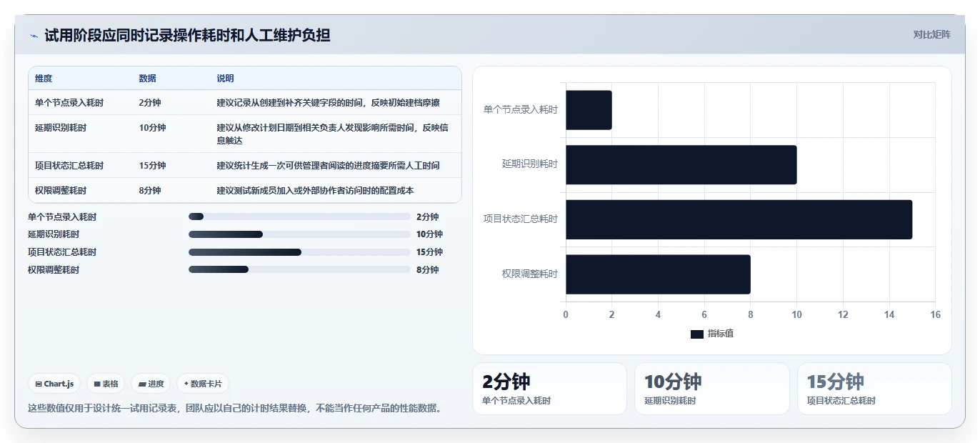Click the description starting 建议测试新成员加入

(315, 191)
